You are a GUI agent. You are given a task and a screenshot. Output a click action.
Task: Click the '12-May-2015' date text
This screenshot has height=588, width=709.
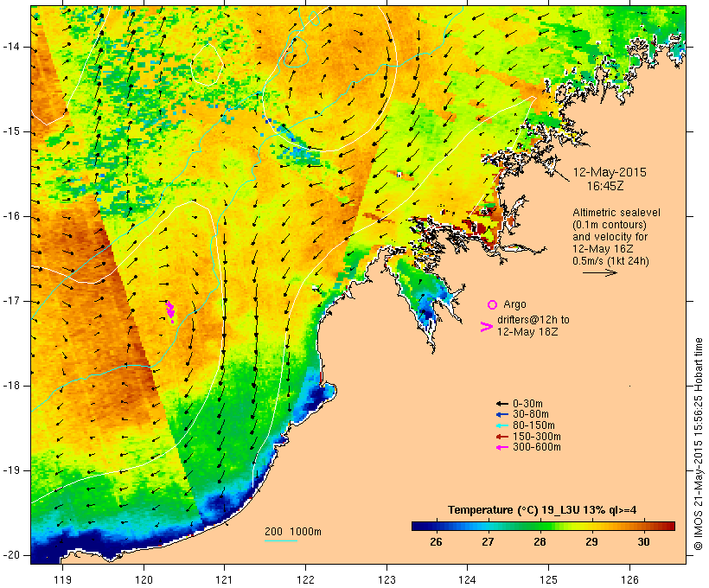pyautogui.click(x=610, y=172)
